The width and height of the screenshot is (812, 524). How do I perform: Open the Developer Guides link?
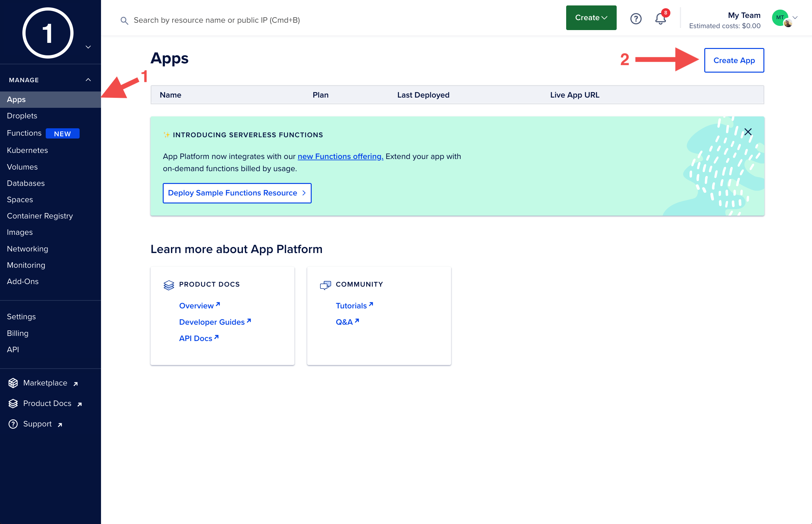215,322
